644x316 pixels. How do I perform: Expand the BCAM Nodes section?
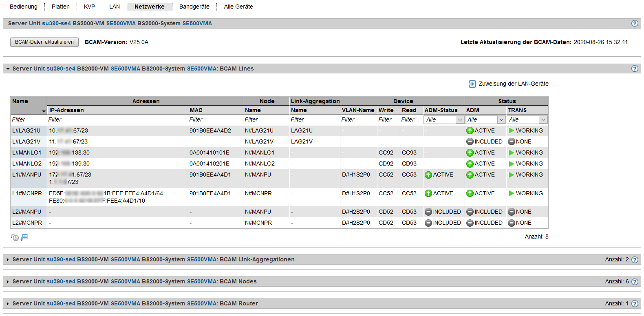(8, 282)
